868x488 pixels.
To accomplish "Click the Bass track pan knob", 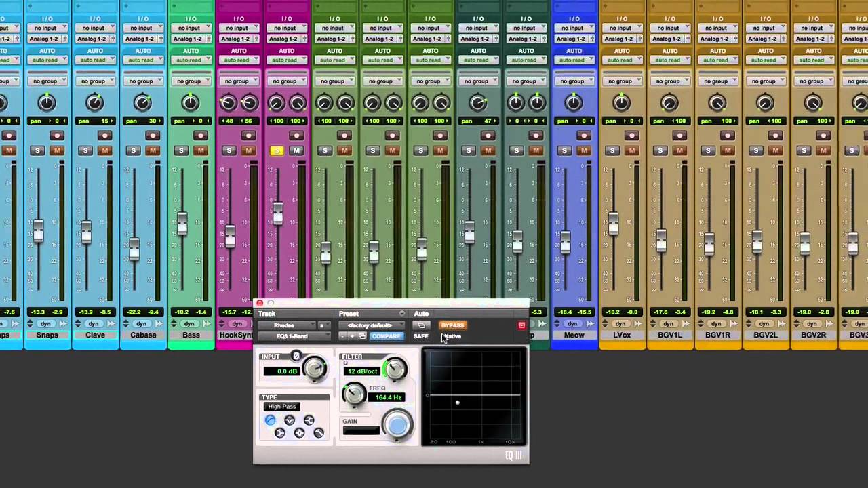I will (191, 103).
